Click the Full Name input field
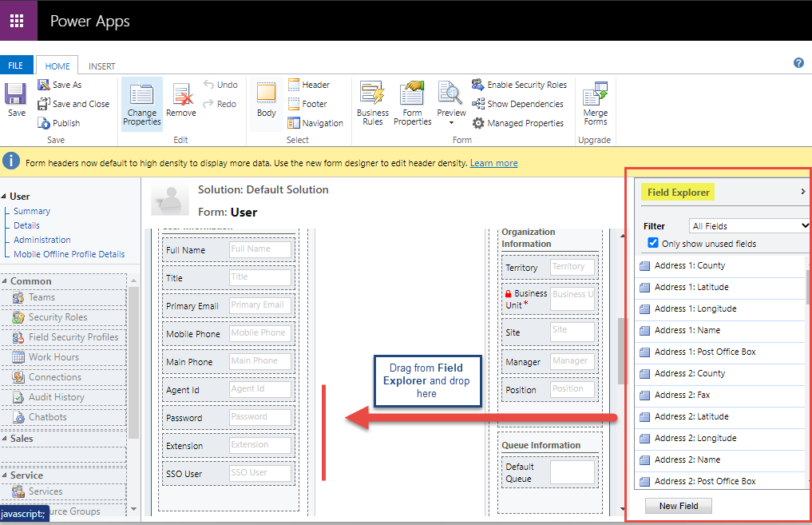Viewport: 812px width, 525px height. (260, 249)
